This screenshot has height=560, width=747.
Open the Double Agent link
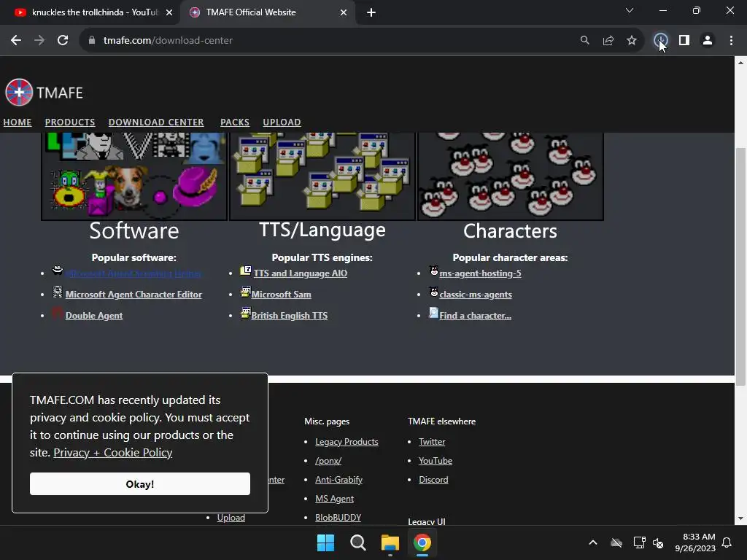tap(94, 315)
